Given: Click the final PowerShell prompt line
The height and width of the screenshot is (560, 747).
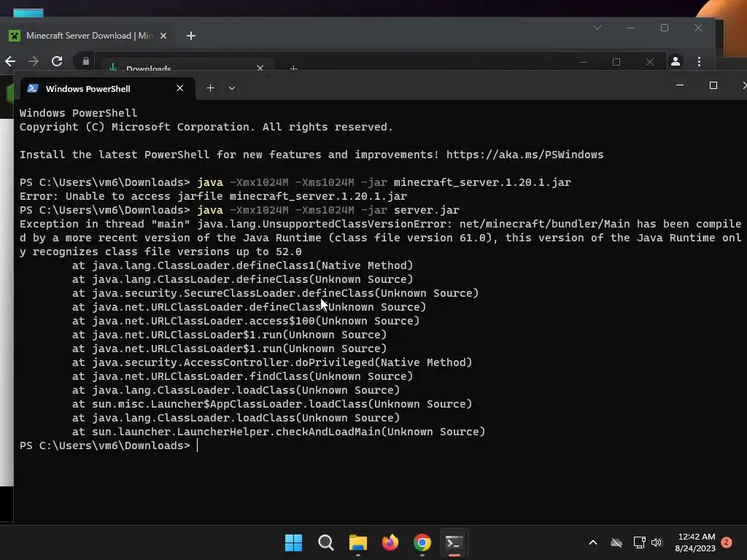Looking at the screenshot, I should tap(109, 446).
